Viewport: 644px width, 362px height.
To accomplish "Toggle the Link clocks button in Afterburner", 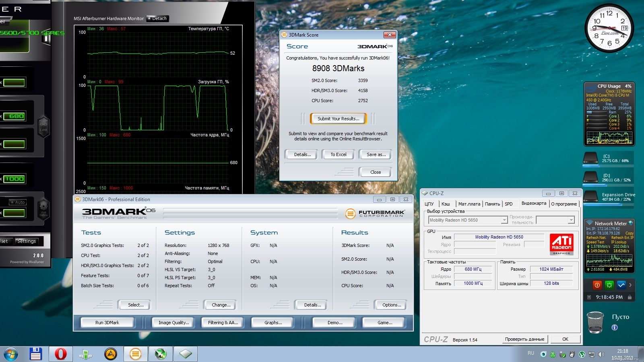I will (43, 127).
